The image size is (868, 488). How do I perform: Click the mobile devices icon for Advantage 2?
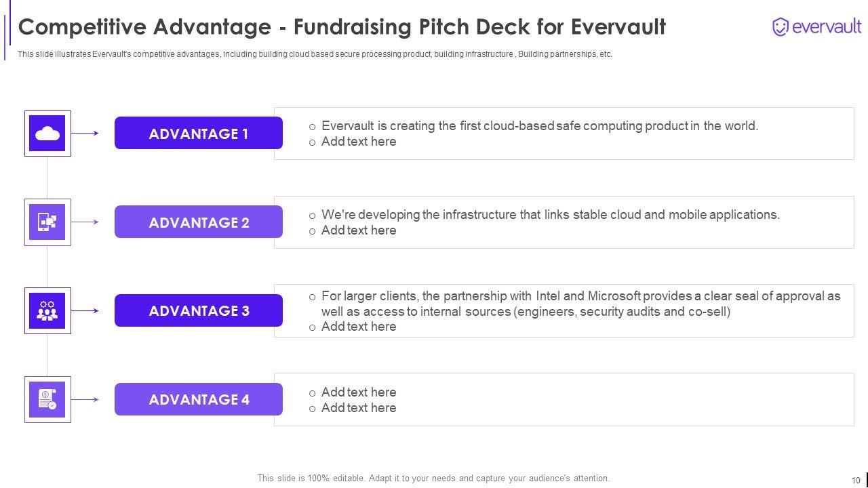(x=47, y=222)
